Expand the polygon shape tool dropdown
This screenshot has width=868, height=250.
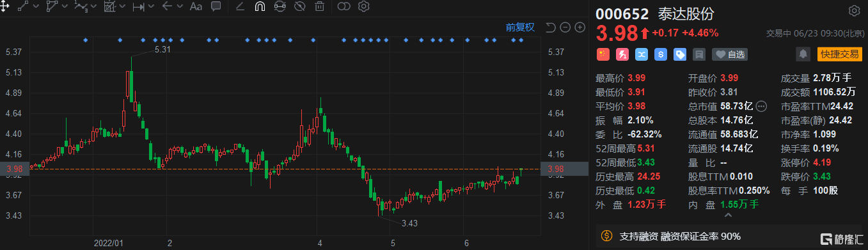coord(64,7)
